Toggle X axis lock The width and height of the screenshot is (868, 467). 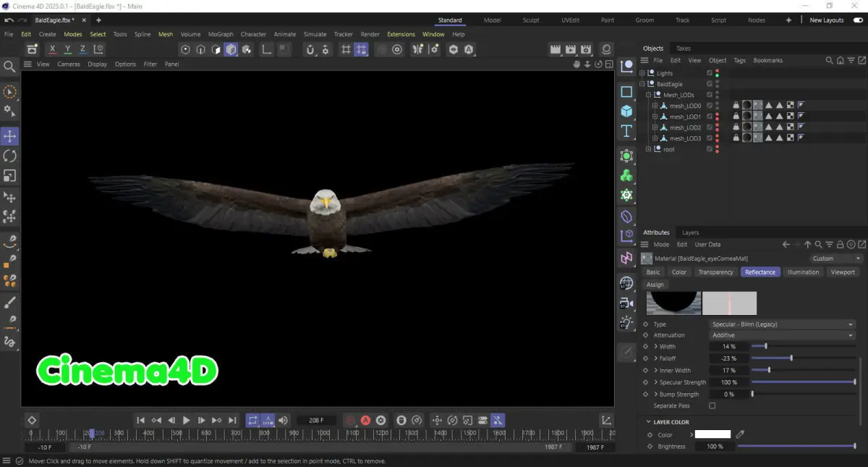click(52, 49)
